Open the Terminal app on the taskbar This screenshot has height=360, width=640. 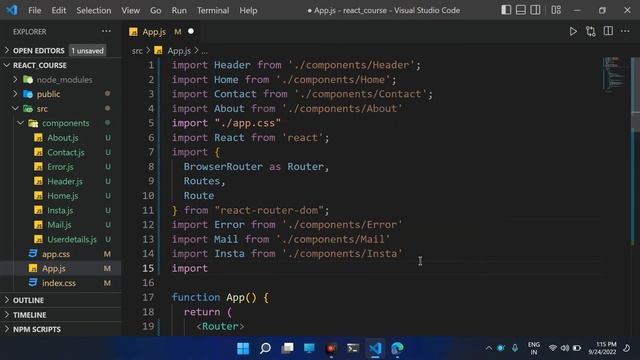353,348
